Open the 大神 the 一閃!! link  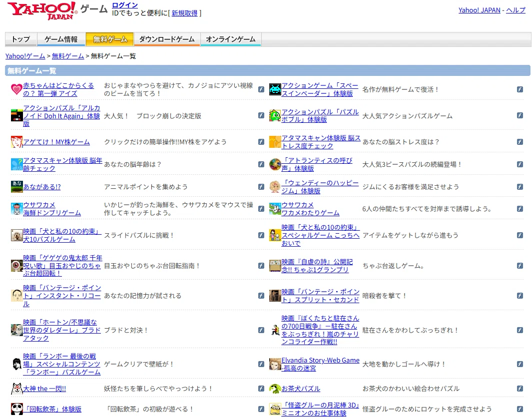pos(44,389)
